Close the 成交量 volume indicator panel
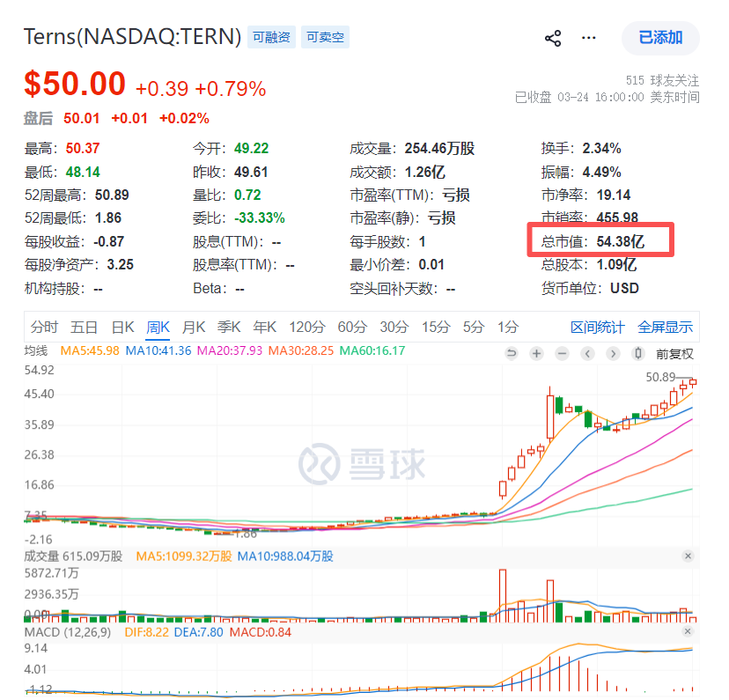The height and width of the screenshot is (700, 729). tap(688, 556)
